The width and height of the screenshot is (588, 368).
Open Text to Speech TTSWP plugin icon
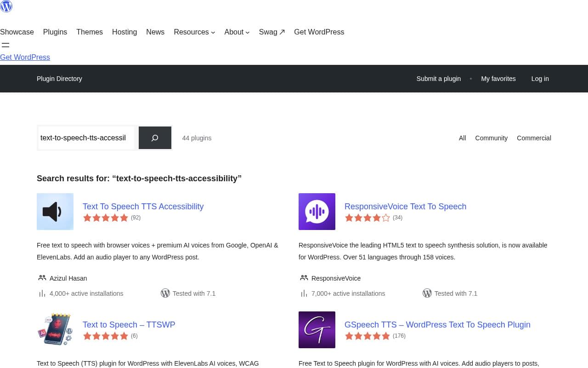pos(55,330)
